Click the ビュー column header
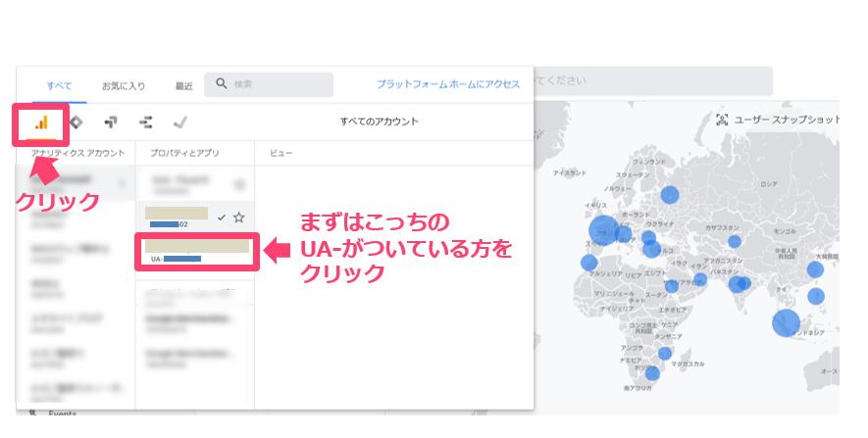 (x=281, y=153)
